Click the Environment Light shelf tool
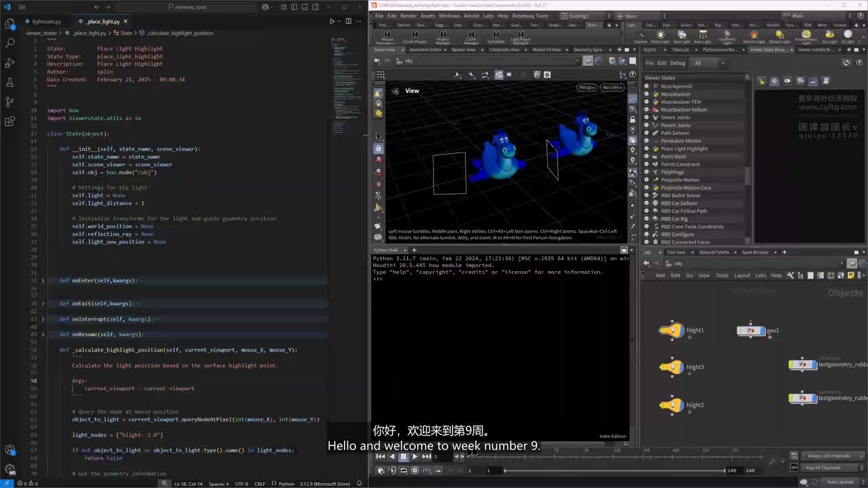The image size is (868, 488). 806,37
